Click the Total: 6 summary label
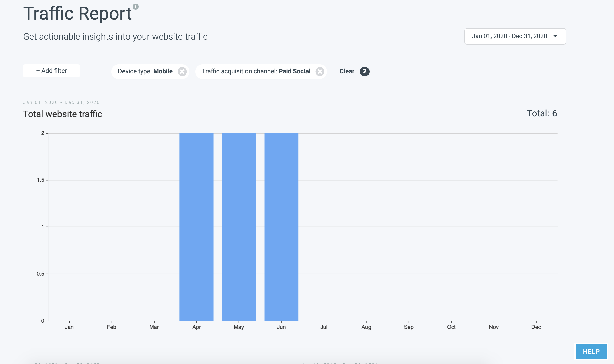Image resolution: width=614 pixels, height=364 pixels. point(542,113)
